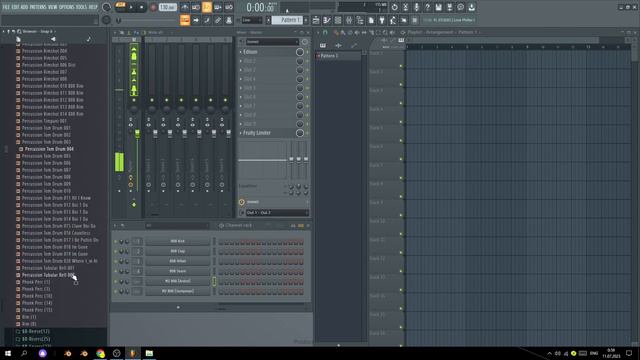Screen dimensions: 640x360
Task: Mute the 808 Kick channel LED
Action: pos(116,241)
